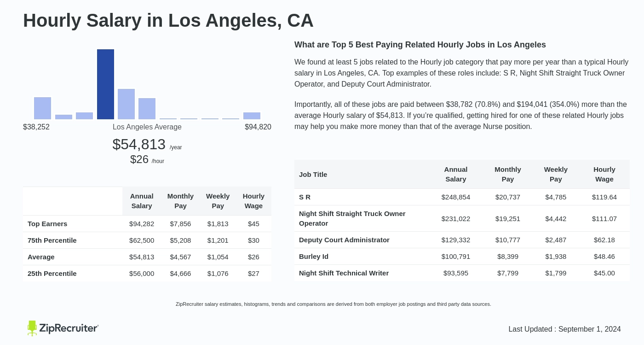Click the $10,777 monthly pay cell
The height and width of the screenshot is (345, 644).
(508, 240)
